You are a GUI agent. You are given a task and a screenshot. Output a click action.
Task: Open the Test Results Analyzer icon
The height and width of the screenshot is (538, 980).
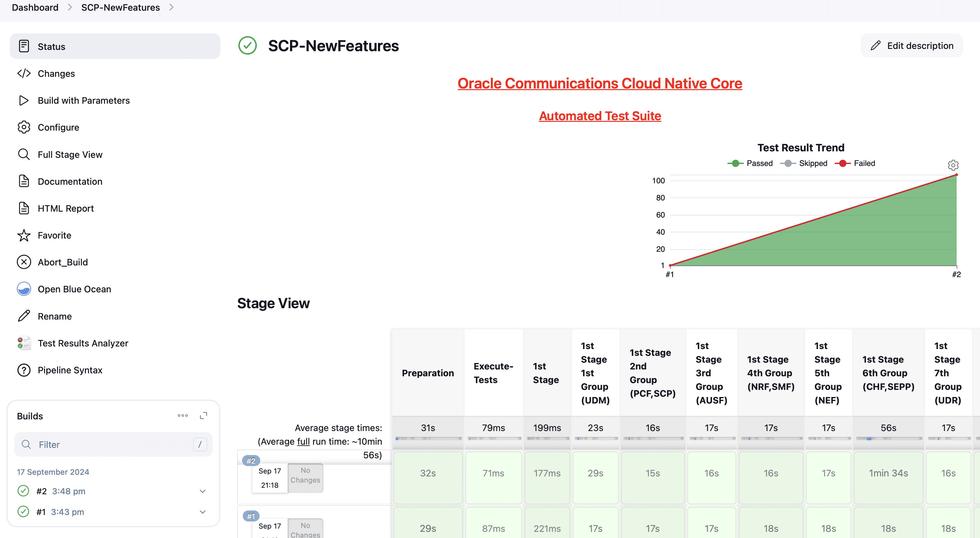coord(24,343)
